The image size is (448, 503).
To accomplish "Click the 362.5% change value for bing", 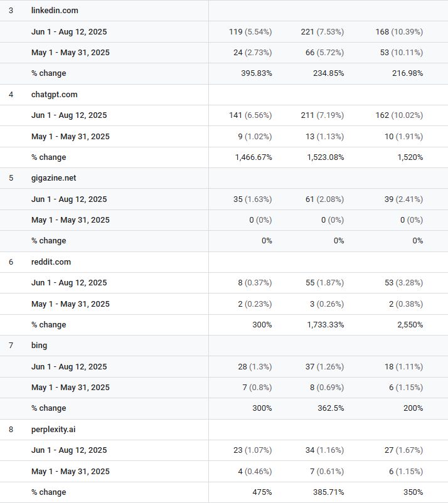I will [x=329, y=408].
